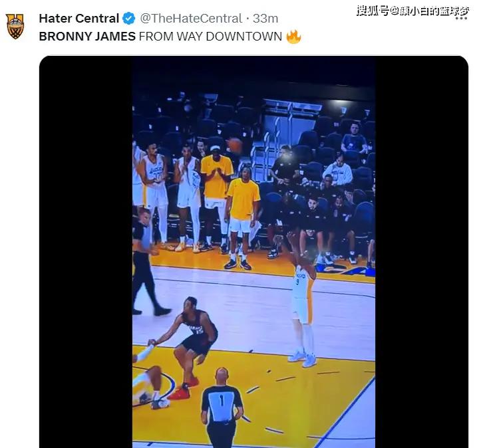Click the right black letterbox of video
The width and height of the screenshot is (479, 448).
[x=421, y=251]
